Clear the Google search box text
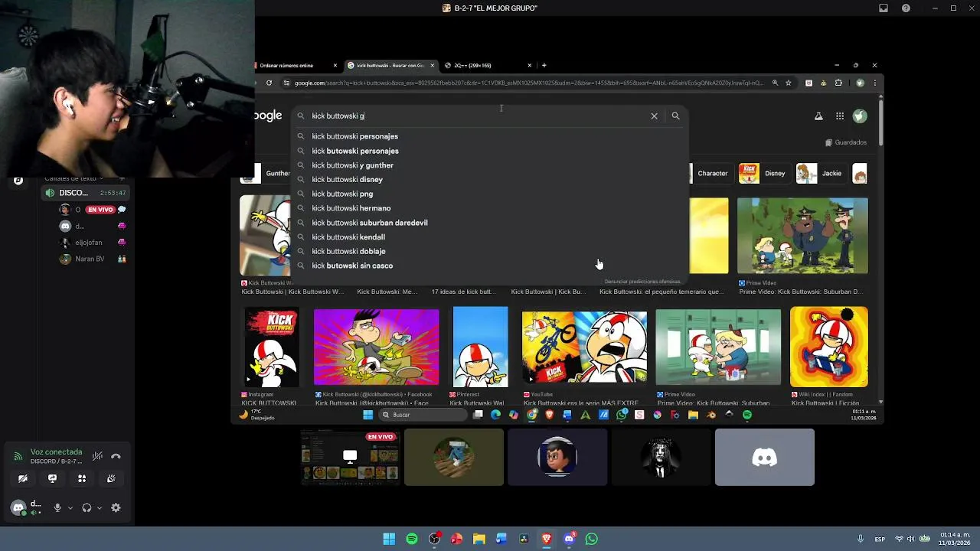 point(654,116)
